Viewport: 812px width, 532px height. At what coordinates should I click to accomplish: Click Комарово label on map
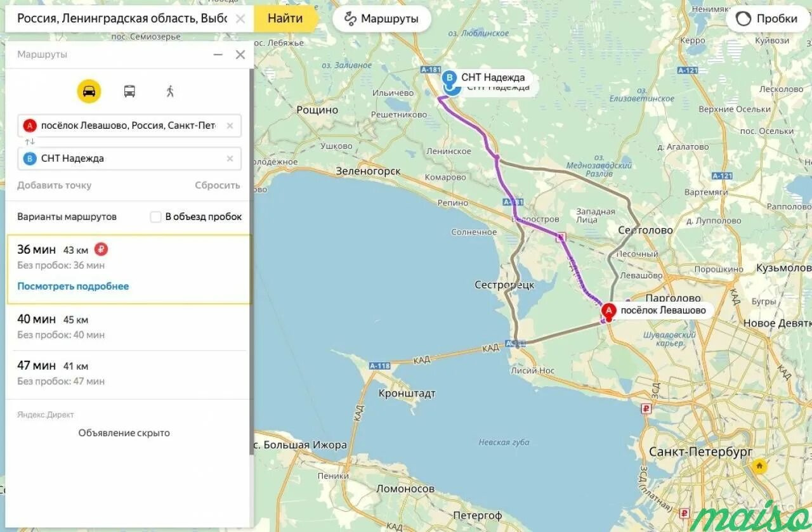(x=445, y=178)
